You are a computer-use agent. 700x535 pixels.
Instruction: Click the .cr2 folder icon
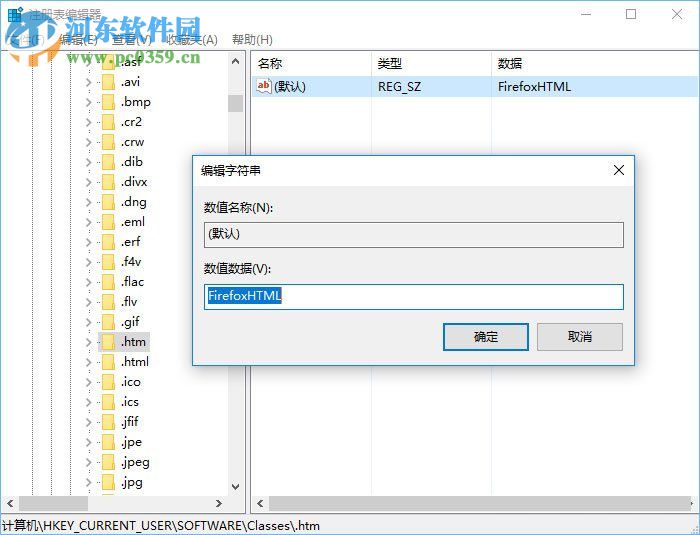point(108,122)
